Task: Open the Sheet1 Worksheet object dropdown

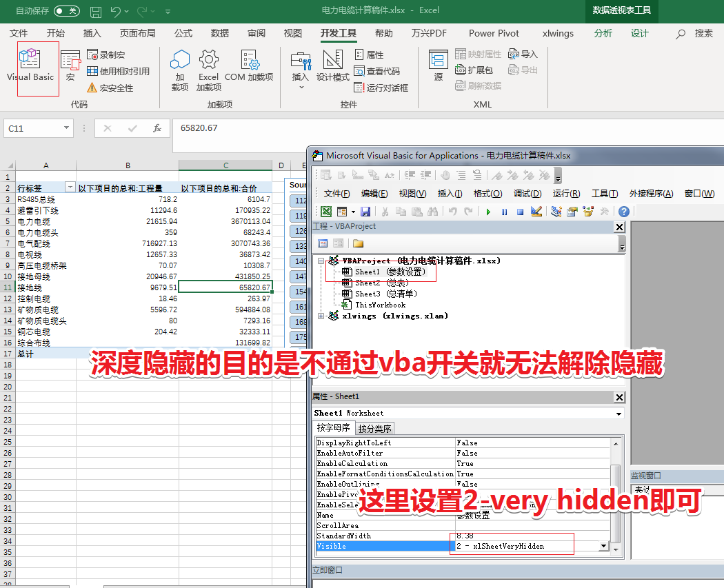Action: pyautogui.click(x=619, y=414)
